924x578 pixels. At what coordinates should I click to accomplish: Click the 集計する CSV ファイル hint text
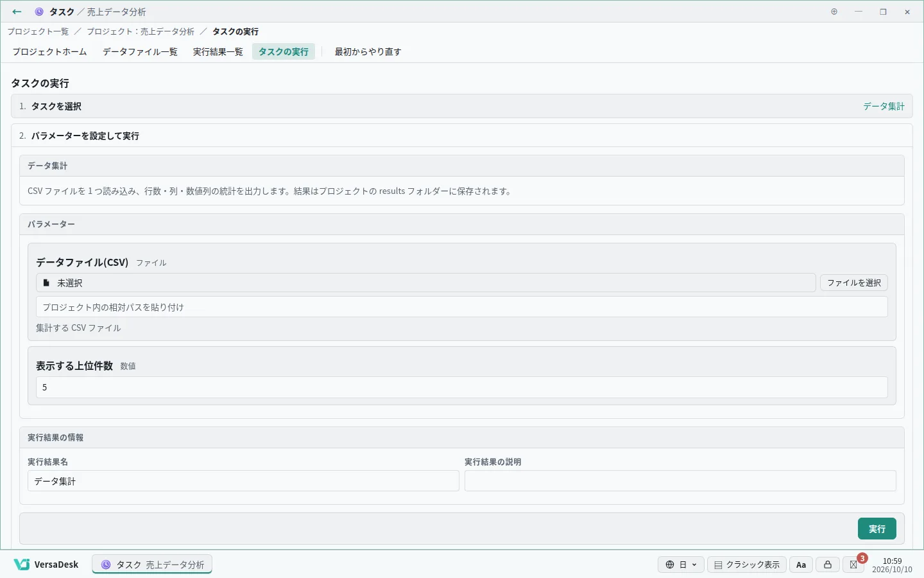pos(78,328)
